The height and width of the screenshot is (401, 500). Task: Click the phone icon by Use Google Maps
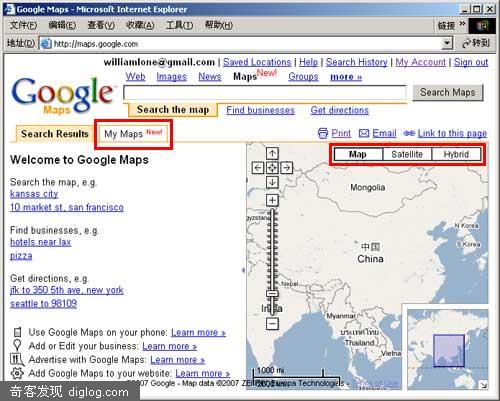pos(17,332)
